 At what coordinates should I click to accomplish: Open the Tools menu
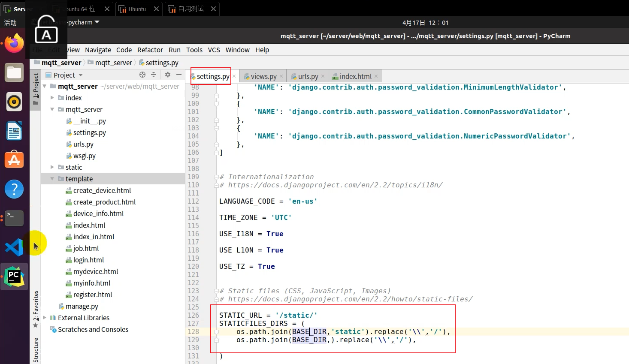194,50
